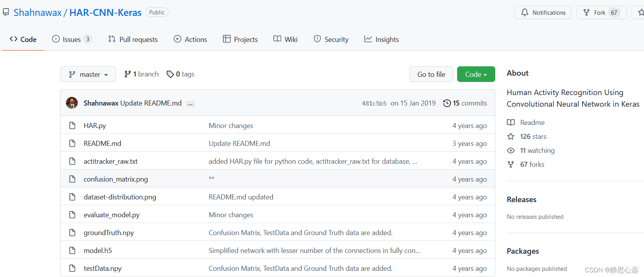This screenshot has width=644, height=277.
Task: Click the file icon next to actitracker_raw.txt
Action: (72, 161)
